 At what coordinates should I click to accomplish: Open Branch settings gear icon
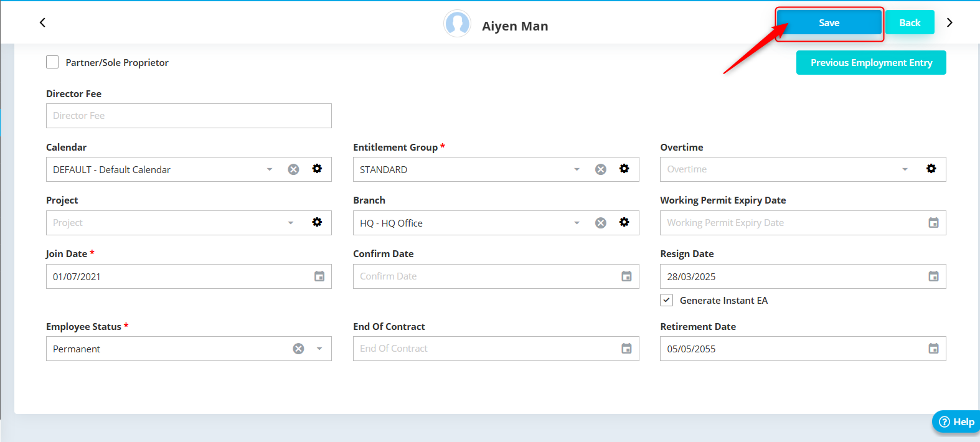pos(624,222)
